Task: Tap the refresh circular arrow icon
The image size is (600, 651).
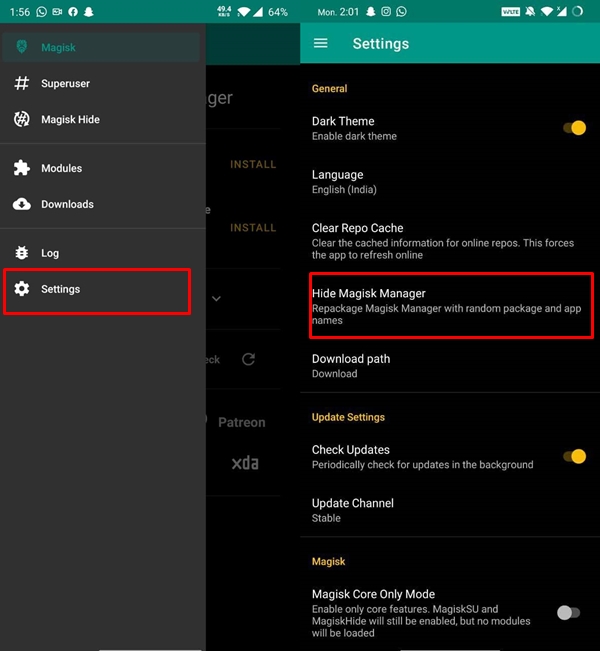Action: click(x=248, y=359)
